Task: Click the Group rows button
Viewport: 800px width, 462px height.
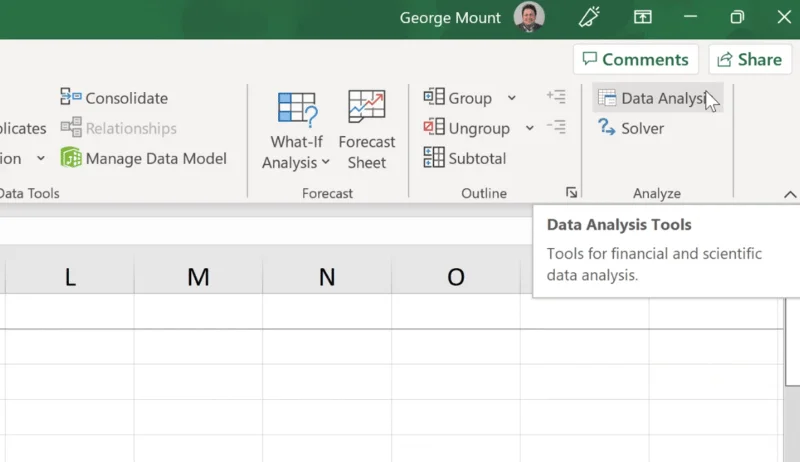Action: tap(458, 97)
